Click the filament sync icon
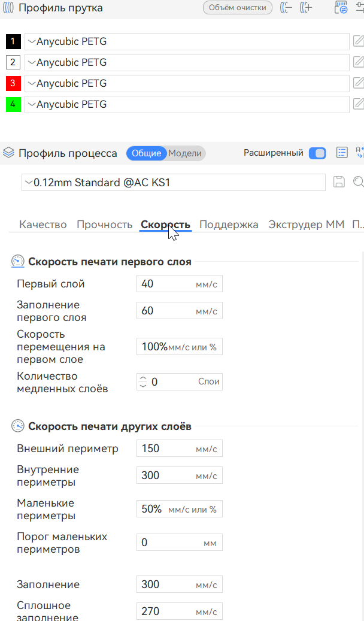The width and height of the screenshot is (364, 621). click(341, 8)
